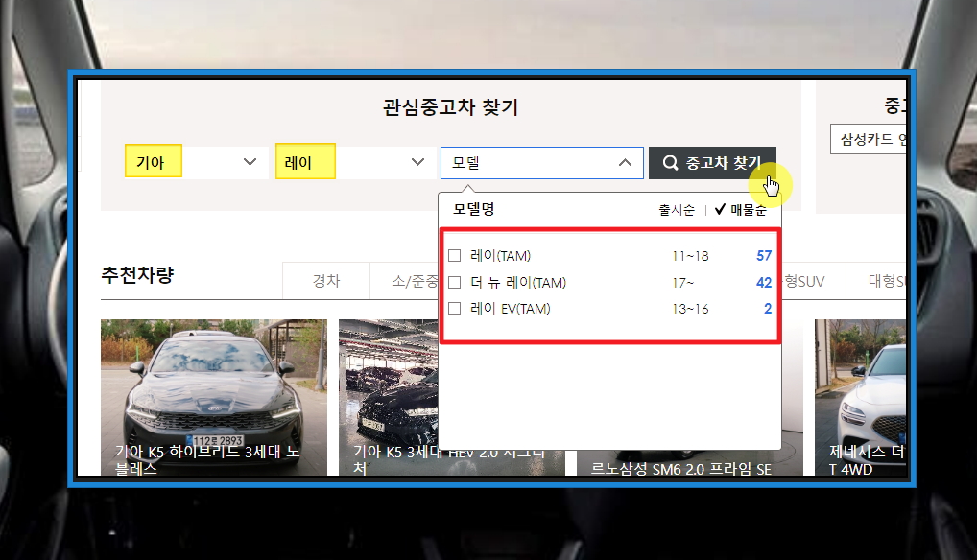Click the 모델명 header label

pos(473,209)
